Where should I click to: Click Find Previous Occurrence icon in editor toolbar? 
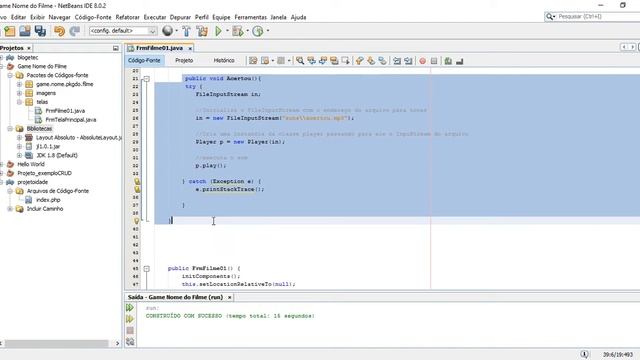pos(311,61)
